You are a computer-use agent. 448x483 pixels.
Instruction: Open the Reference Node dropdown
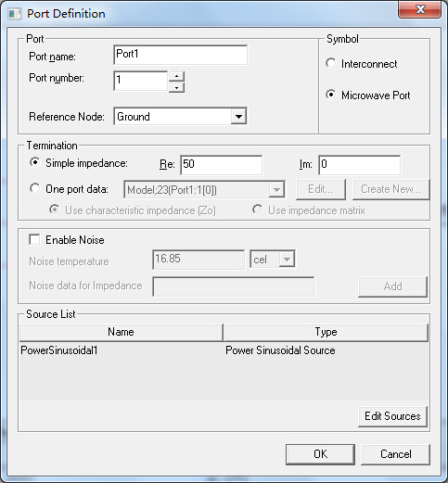(x=238, y=117)
